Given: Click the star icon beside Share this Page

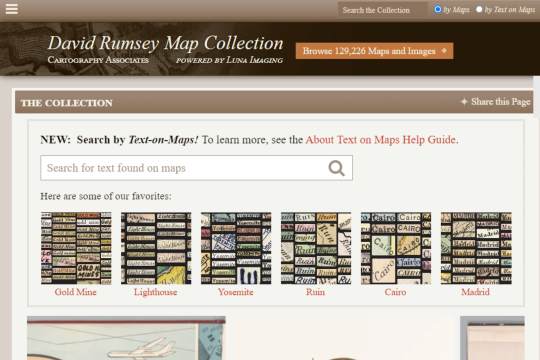Looking at the screenshot, I should 464,102.
